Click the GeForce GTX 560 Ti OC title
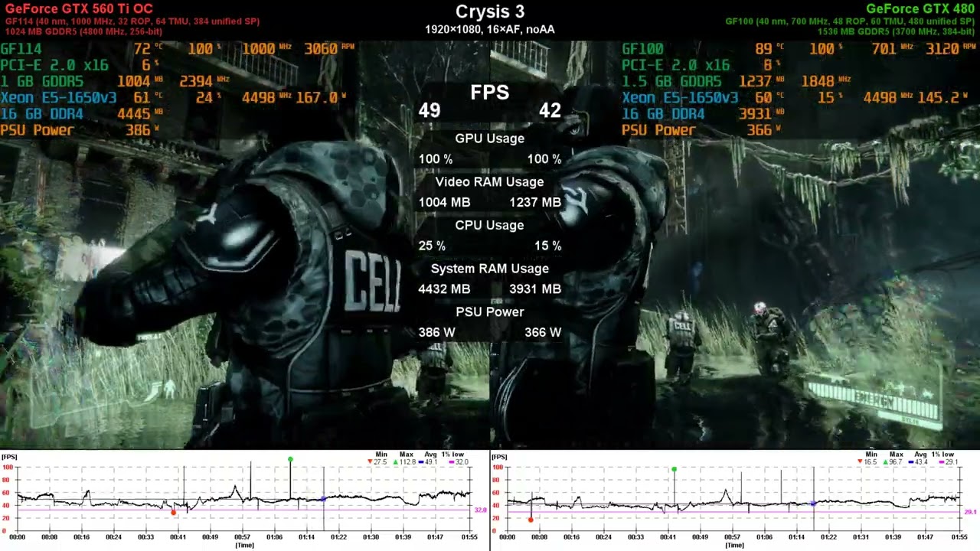 (79, 9)
